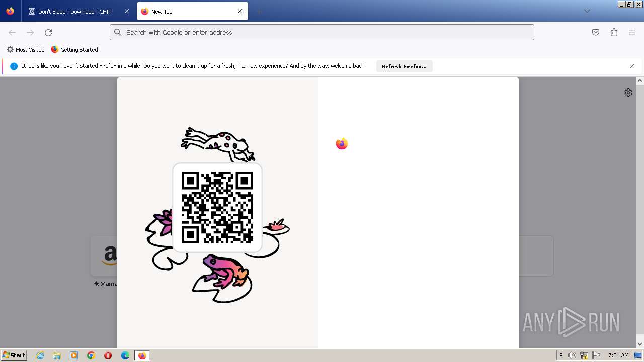The height and width of the screenshot is (362, 644).
Task: Focus the Search with Google address bar
Action: [x=322, y=32]
